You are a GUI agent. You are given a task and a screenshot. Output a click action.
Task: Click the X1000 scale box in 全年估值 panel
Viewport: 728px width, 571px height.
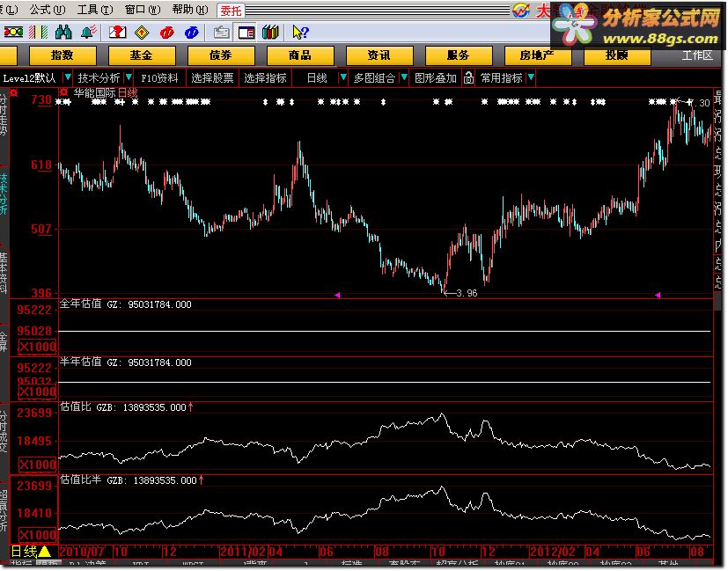point(37,347)
